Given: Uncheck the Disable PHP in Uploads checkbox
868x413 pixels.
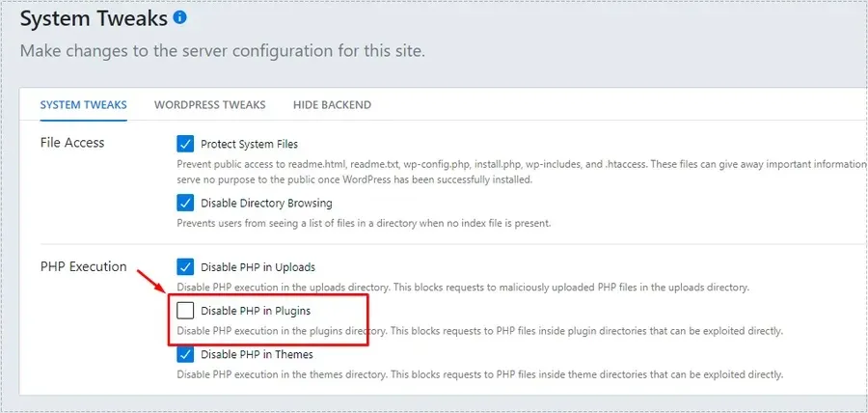Looking at the screenshot, I should [186, 267].
